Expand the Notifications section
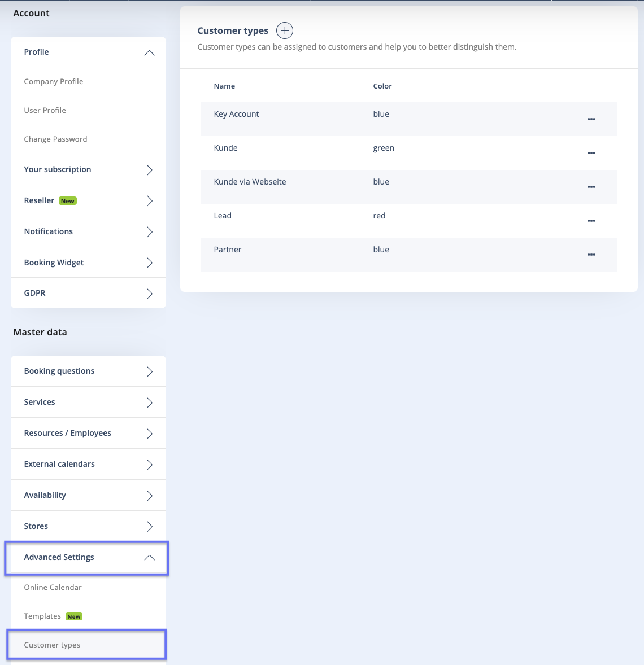 click(149, 232)
